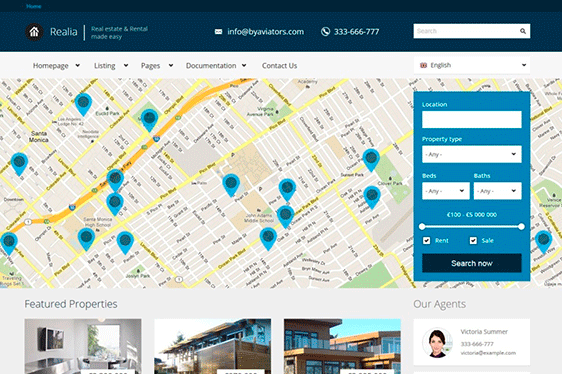Open the Beds dropdown
The width and height of the screenshot is (562, 374).
click(446, 191)
